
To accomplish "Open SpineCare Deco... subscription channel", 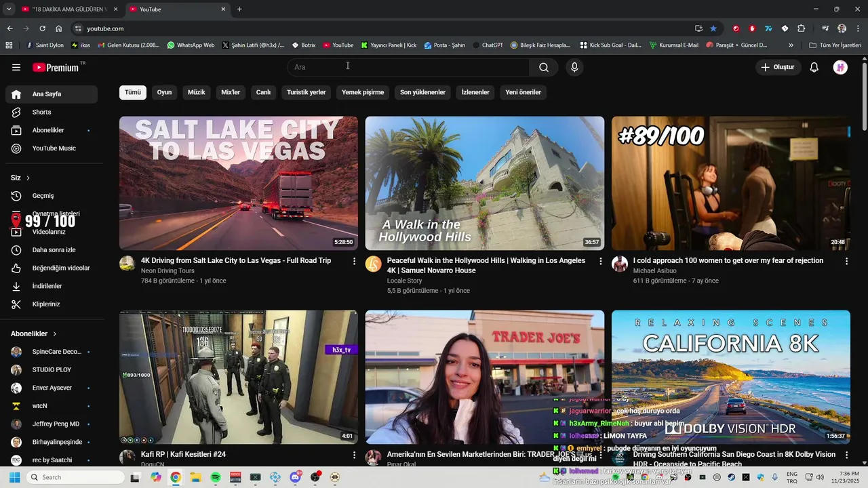I will 52,352.
